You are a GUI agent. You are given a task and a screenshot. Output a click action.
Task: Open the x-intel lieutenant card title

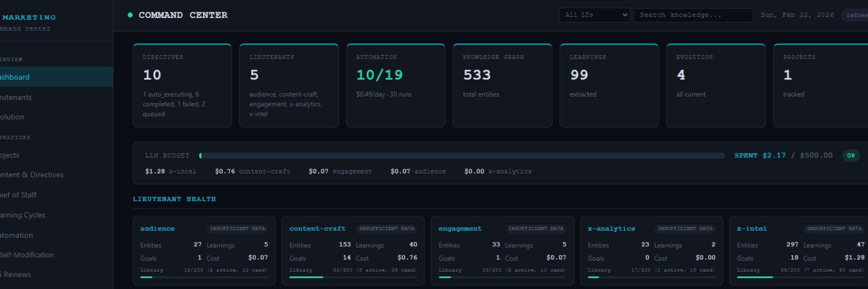pos(752,228)
